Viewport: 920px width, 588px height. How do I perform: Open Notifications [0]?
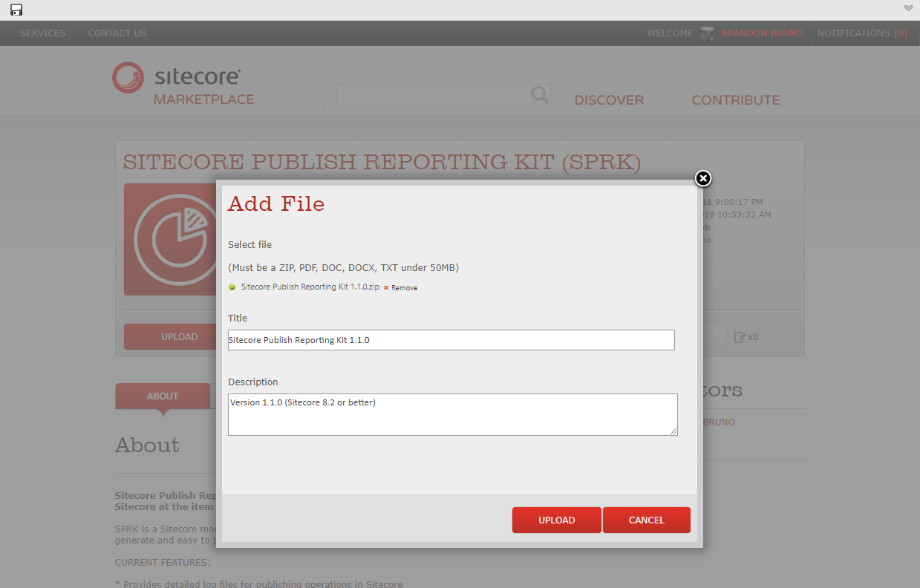click(x=862, y=33)
